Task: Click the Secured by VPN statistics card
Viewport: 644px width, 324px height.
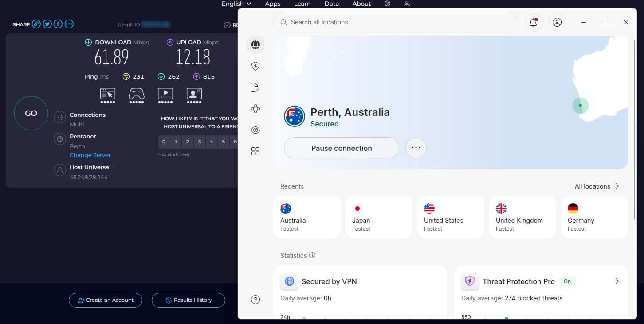Action: (x=360, y=292)
